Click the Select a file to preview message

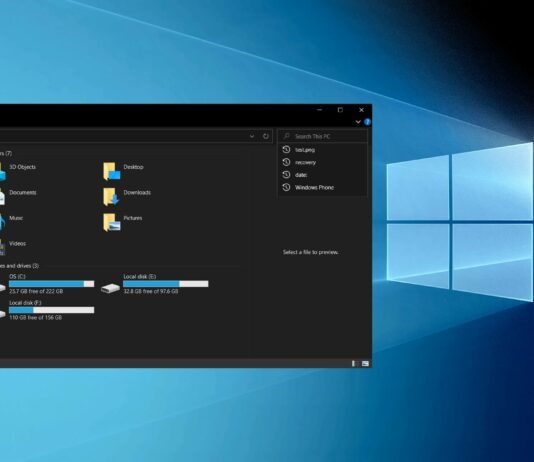(x=311, y=252)
